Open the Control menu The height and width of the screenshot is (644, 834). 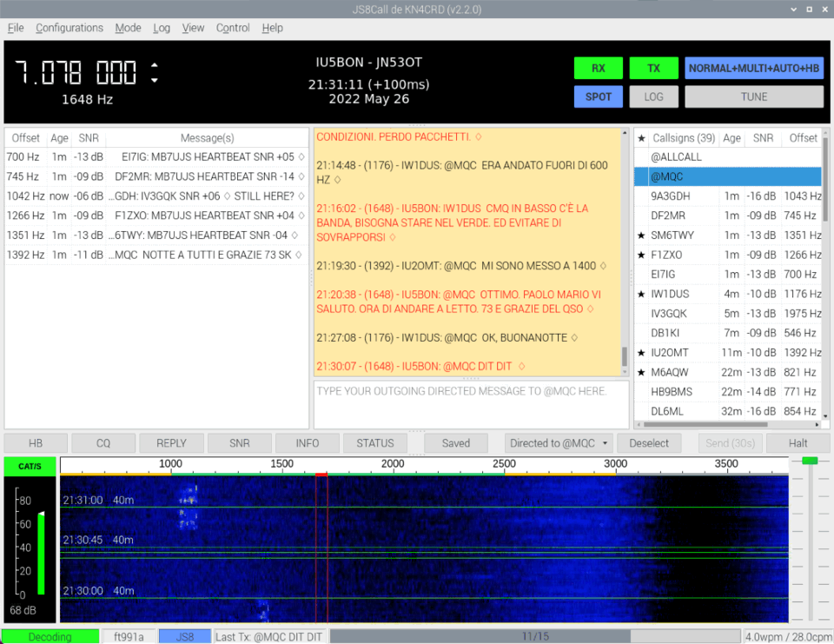[233, 28]
